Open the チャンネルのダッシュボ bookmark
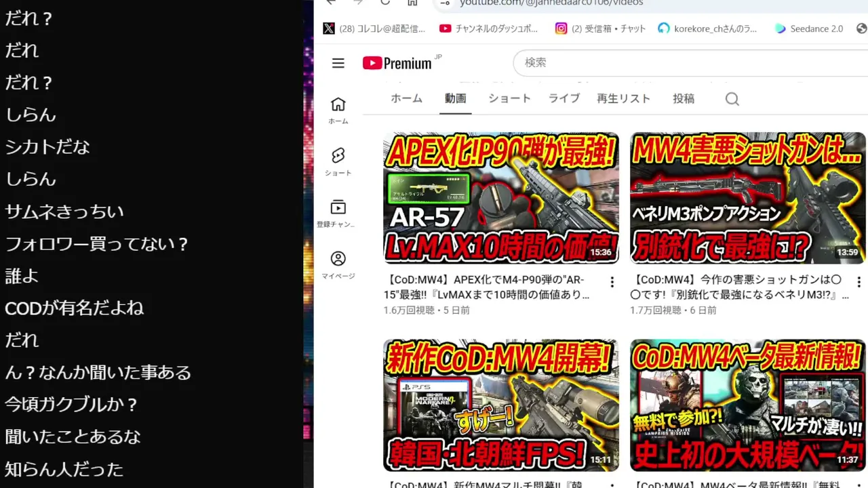This screenshot has width=868, height=488. [x=489, y=28]
